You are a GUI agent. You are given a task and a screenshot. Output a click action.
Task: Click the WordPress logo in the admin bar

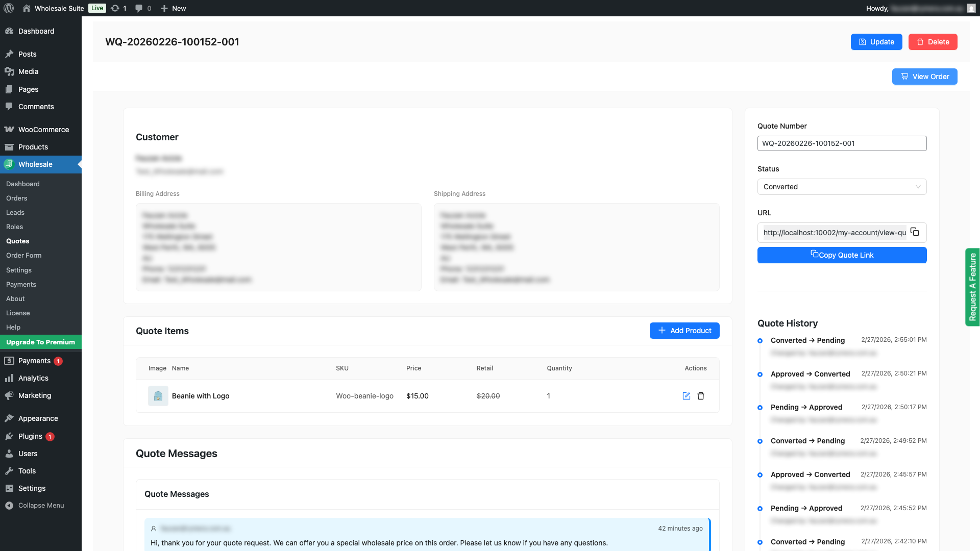click(9, 8)
